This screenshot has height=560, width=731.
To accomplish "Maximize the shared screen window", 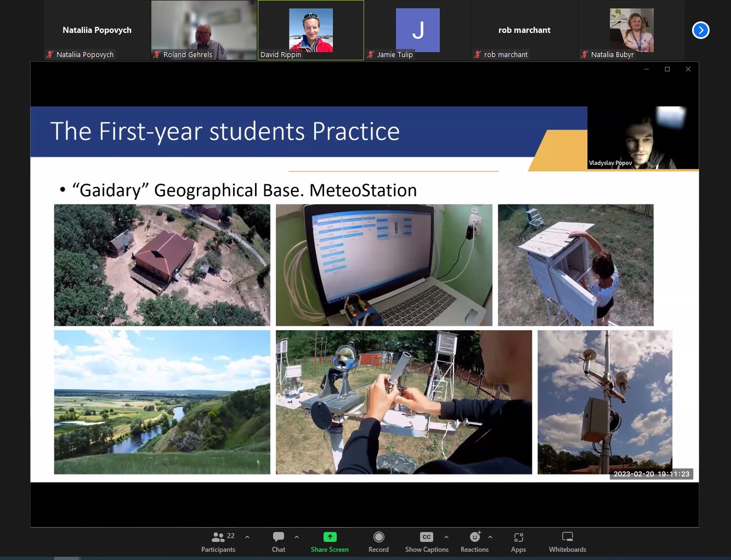I will coord(667,69).
